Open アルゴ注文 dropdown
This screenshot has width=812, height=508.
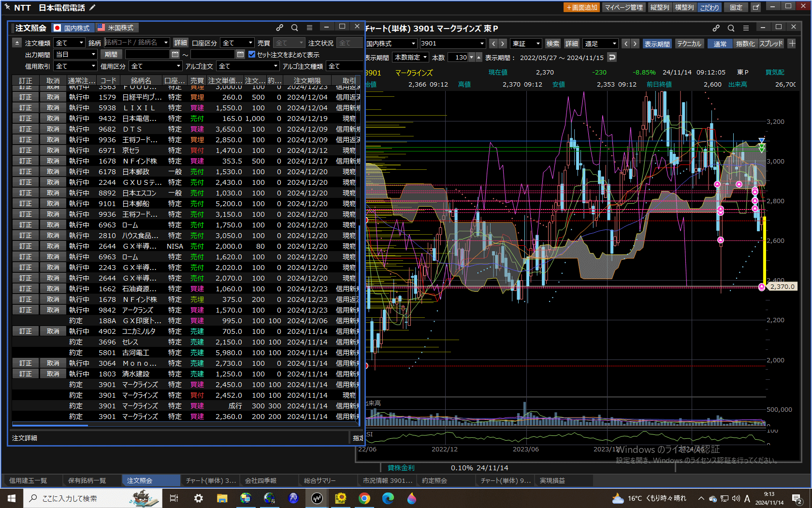click(248, 66)
